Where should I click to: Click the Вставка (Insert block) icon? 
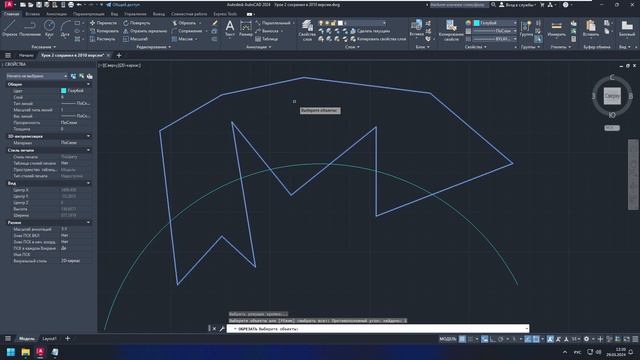[416, 28]
